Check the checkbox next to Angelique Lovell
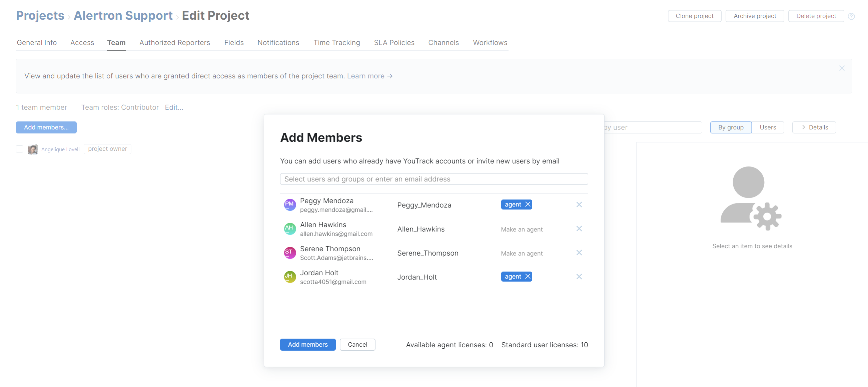Screen dimensions: 868x387 (x=19, y=149)
